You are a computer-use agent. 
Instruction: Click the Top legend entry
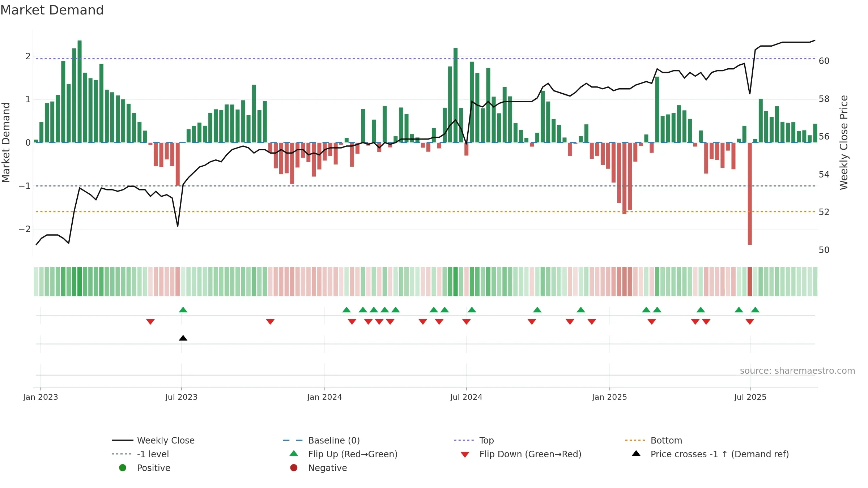[474, 440]
